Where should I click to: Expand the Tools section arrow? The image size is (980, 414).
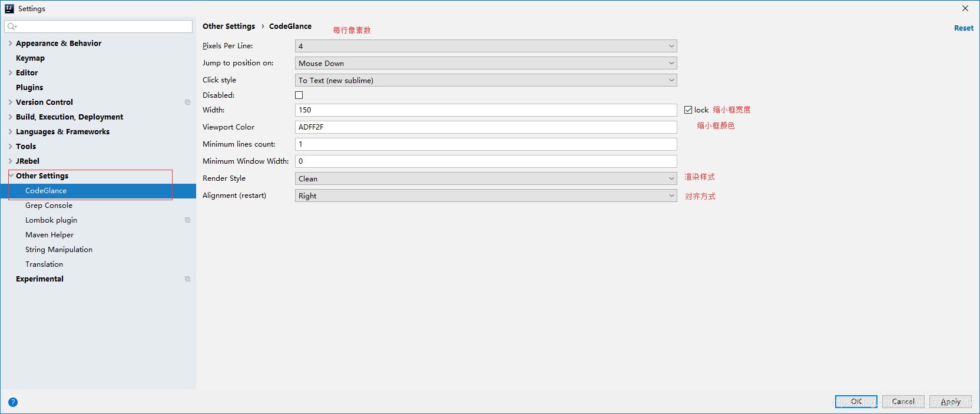10,147
